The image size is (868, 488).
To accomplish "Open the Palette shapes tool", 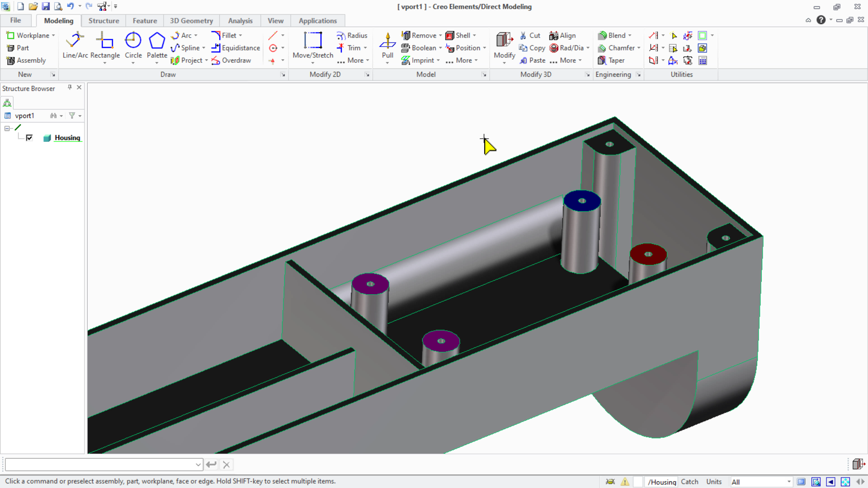I will [157, 46].
